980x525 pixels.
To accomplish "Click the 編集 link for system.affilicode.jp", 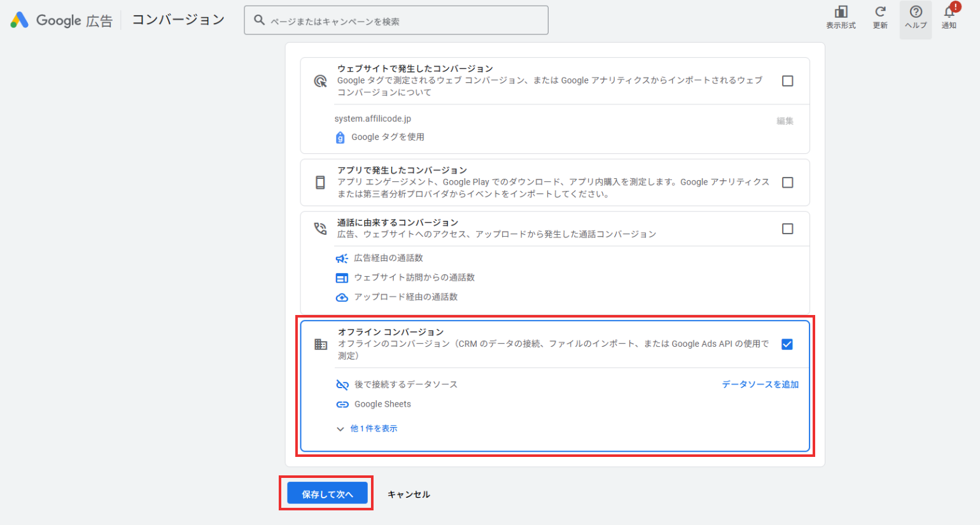I will tap(785, 121).
